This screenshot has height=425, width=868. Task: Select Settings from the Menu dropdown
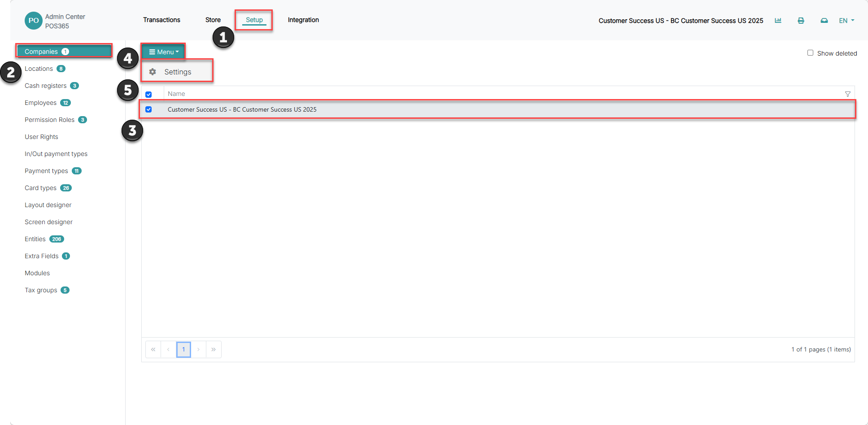tap(177, 72)
